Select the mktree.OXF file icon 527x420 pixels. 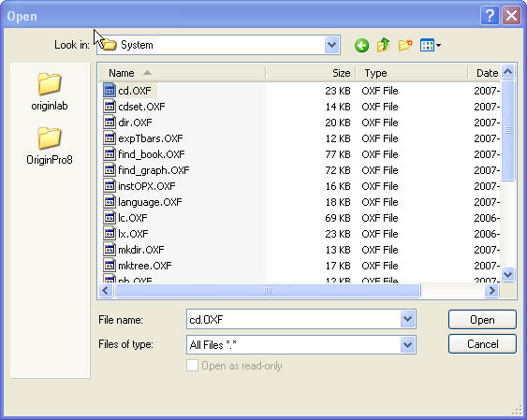pyautogui.click(x=110, y=266)
